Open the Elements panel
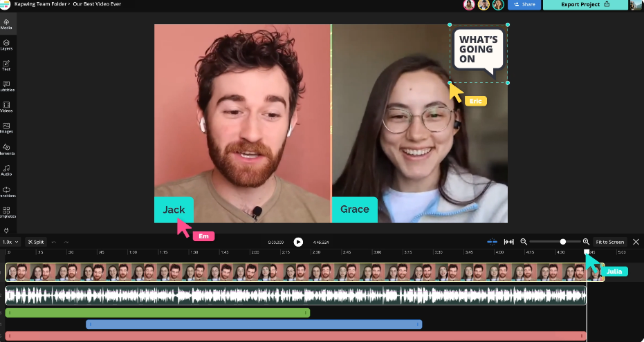 coord(6,149)
